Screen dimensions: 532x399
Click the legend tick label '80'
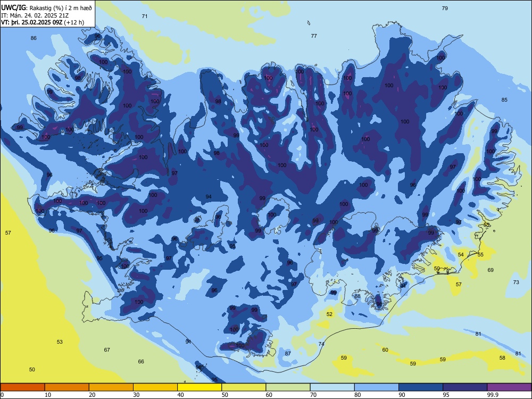pos(358,395)
